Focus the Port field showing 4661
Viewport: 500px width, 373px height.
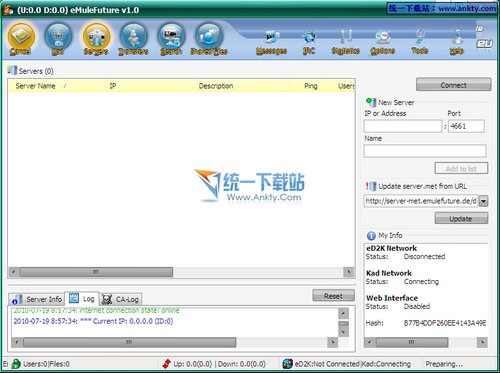pyautogui.click(x=466, y=126)
